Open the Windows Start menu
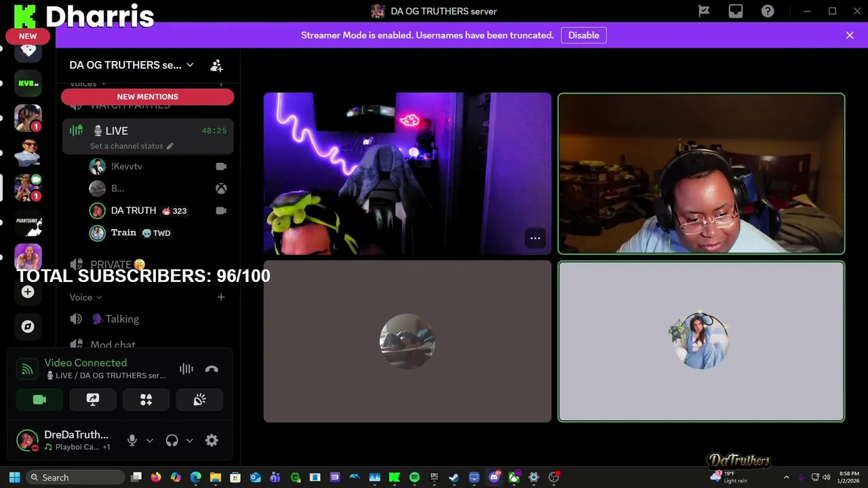The image size is (868, 488). click(x=14, y=477)
